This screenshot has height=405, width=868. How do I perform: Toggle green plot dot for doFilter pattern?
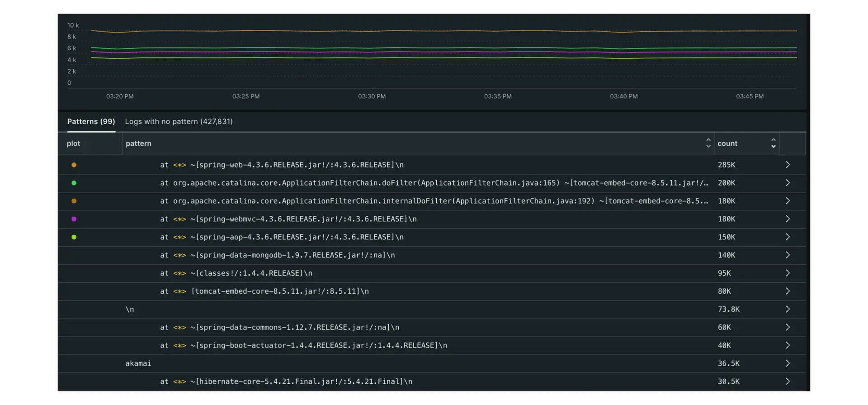point(74,183)
